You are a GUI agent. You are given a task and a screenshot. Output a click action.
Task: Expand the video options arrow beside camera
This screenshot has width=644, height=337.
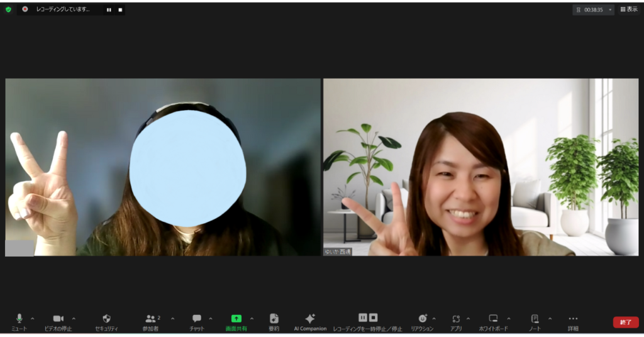(x=74, y=318)
